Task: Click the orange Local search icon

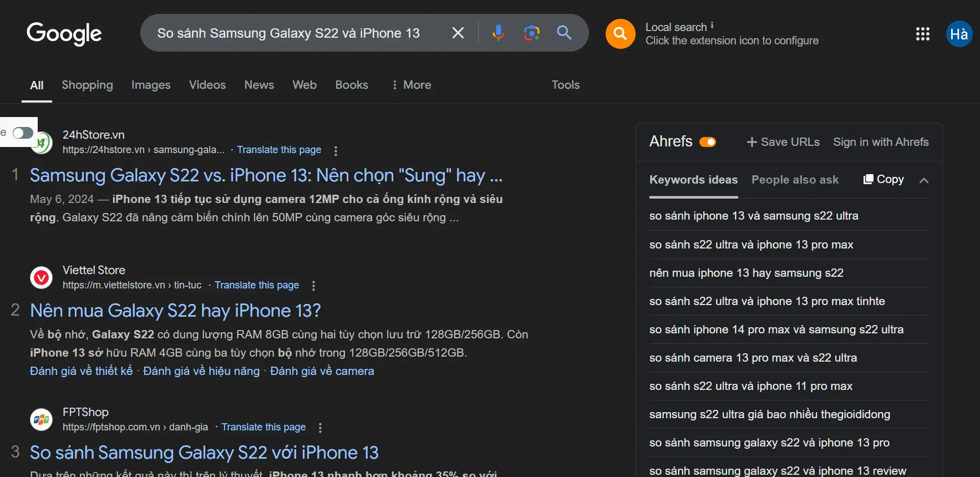Action: (620, 34)
